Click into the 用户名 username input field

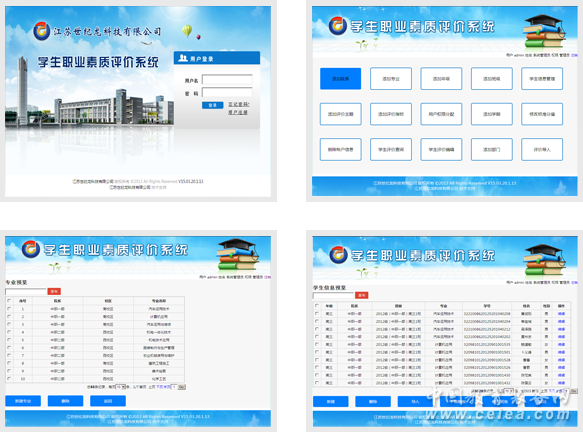click(x=227, y=80)
